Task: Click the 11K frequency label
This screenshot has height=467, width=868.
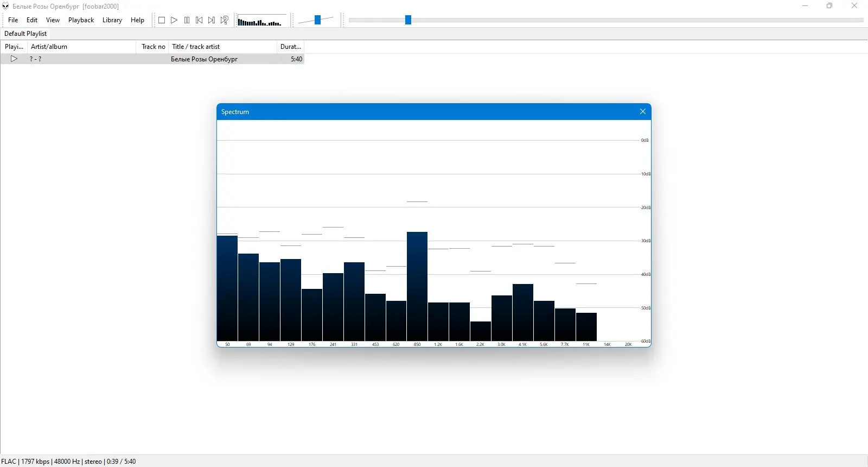Action: 586,344
